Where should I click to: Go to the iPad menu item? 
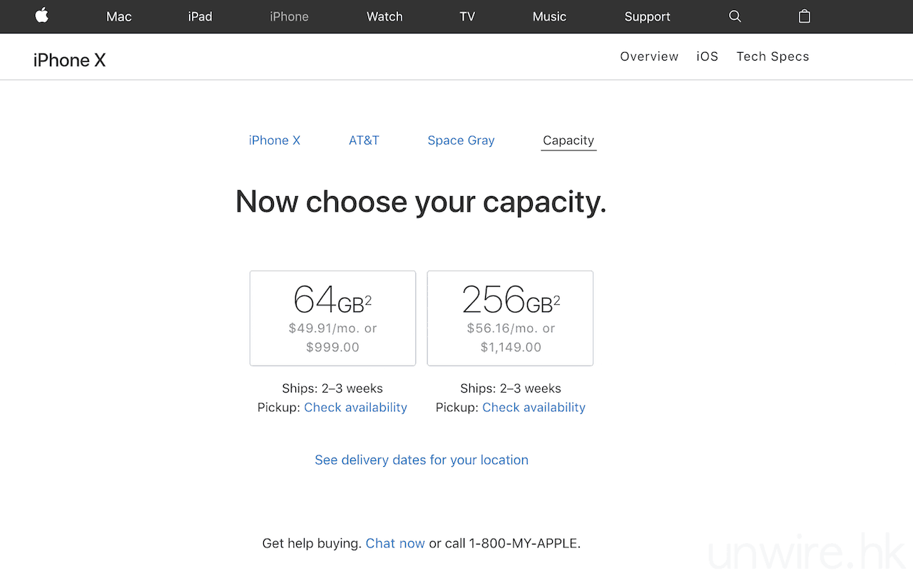point(200,17)
